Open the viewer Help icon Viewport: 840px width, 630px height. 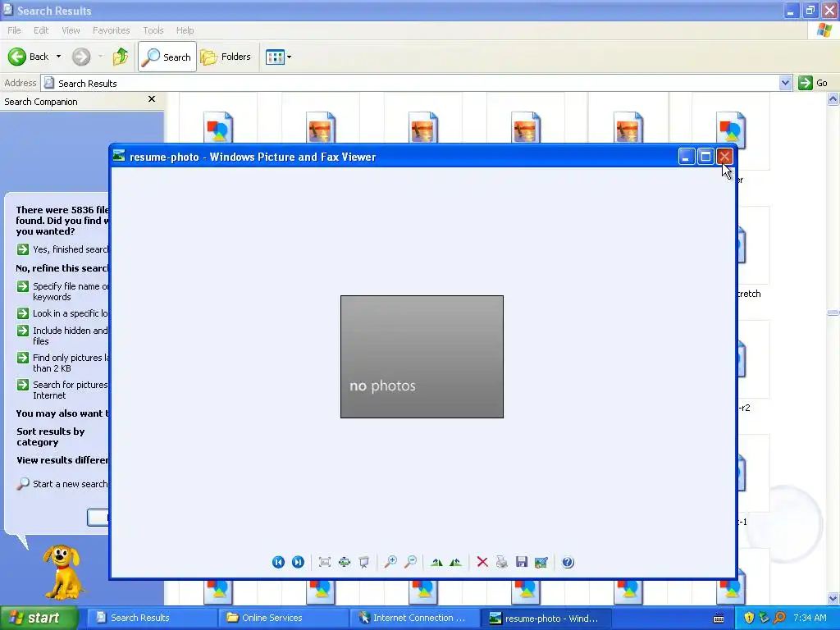coord(568,562)
